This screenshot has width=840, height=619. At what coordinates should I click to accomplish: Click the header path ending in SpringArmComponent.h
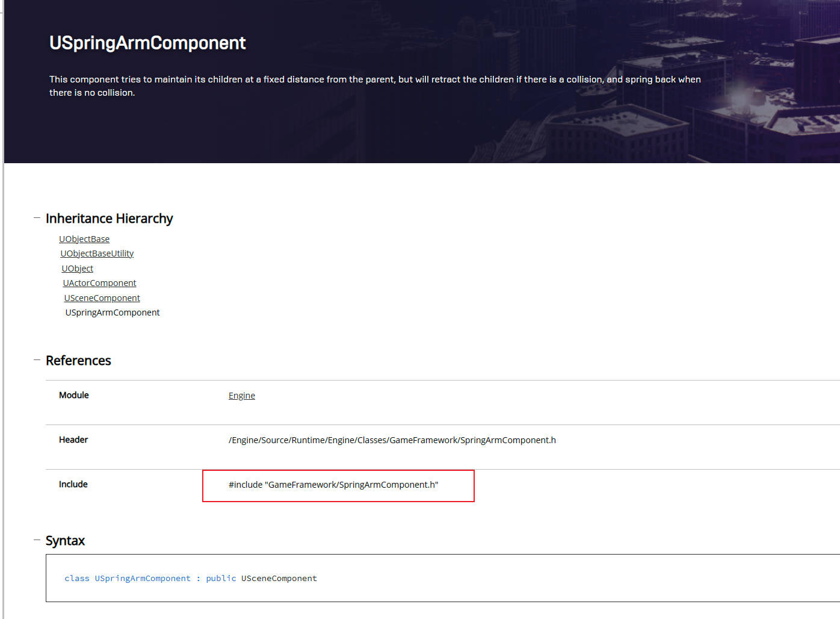392,440
